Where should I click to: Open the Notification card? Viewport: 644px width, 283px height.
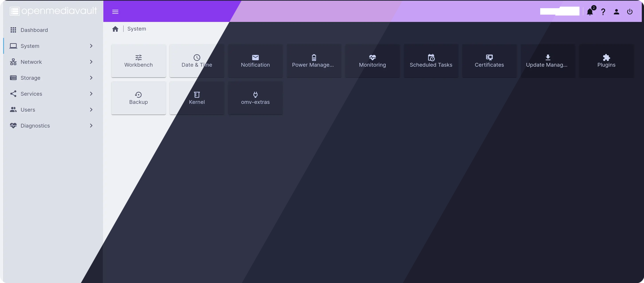coord(255,61)
